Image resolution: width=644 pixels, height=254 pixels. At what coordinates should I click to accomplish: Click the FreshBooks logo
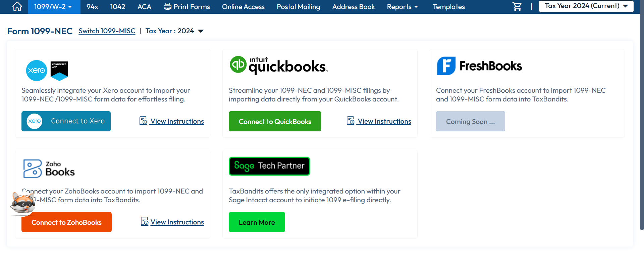click(x=479, y=66)
